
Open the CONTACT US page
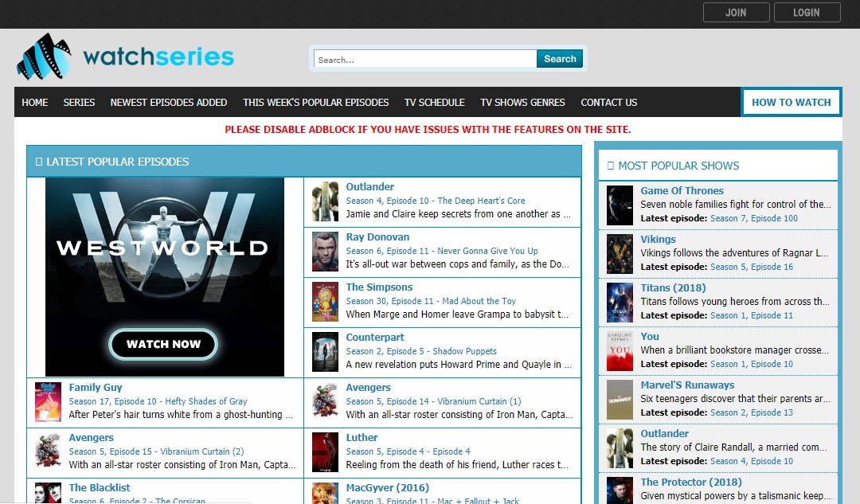pos(609,102)
